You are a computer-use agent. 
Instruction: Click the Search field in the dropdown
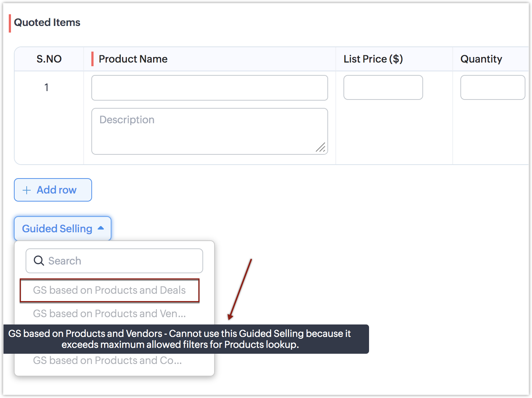point(121,261)
